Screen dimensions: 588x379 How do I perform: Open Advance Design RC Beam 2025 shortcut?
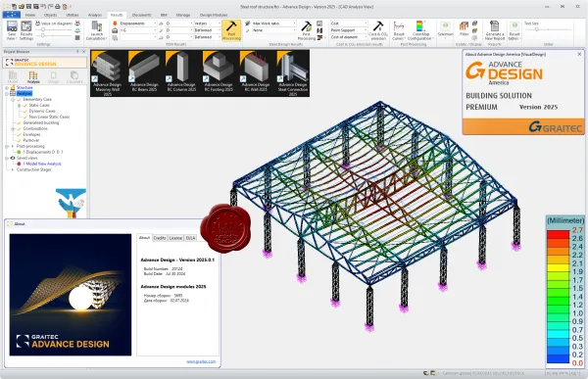tap(144, 71)
